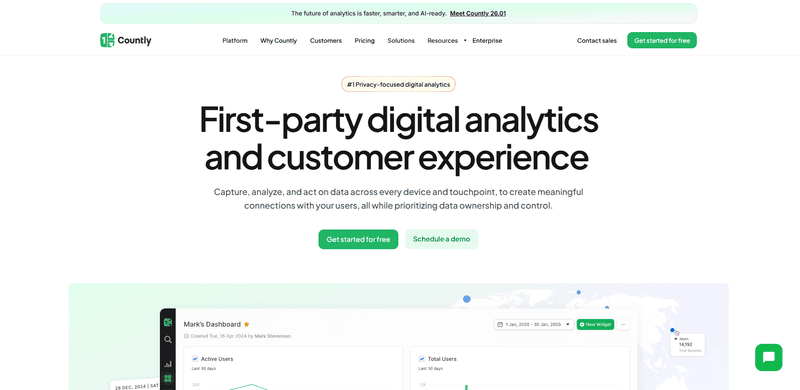
Task: Click the large blue map marker dot
Action: click(466, 299)
